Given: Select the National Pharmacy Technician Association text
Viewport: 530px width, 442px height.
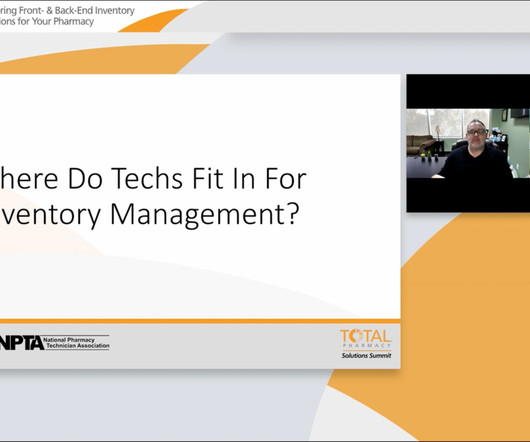Looking at the screenshot, I should (x=77, y=343).
